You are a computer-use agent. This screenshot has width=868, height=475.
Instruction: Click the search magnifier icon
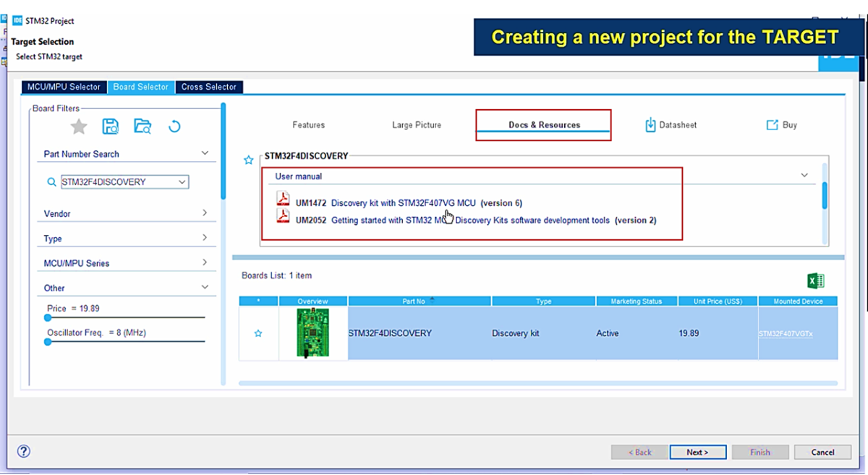[x=51, y=182]
